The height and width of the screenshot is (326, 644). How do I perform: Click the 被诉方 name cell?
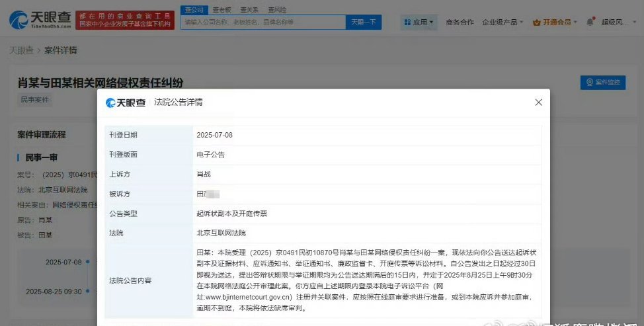point(367,194)
